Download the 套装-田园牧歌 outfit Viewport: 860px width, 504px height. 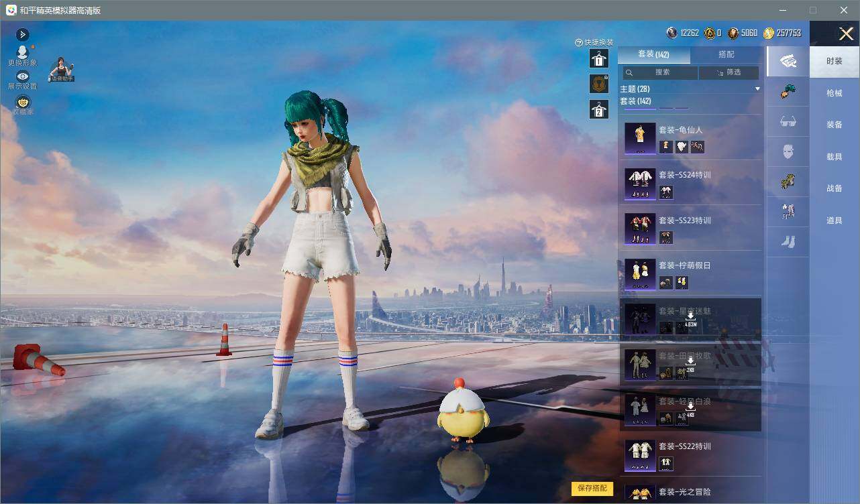click(x=690, y=364)
